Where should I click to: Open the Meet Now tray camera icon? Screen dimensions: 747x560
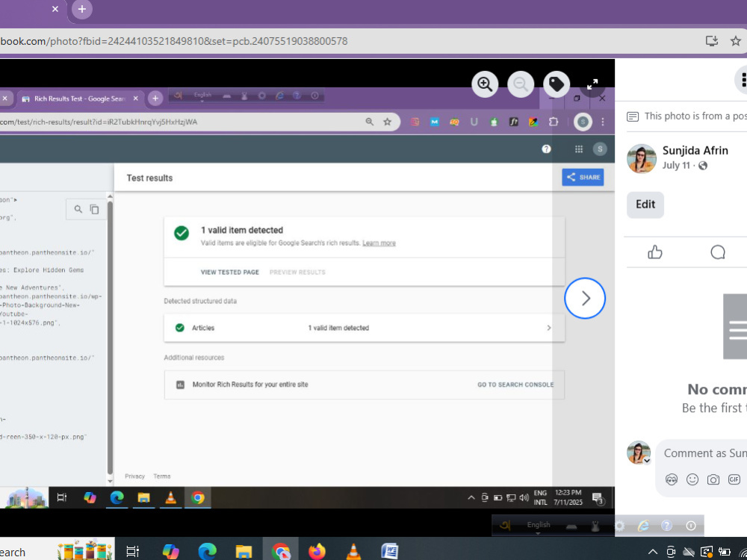click(x=671, y=552)
